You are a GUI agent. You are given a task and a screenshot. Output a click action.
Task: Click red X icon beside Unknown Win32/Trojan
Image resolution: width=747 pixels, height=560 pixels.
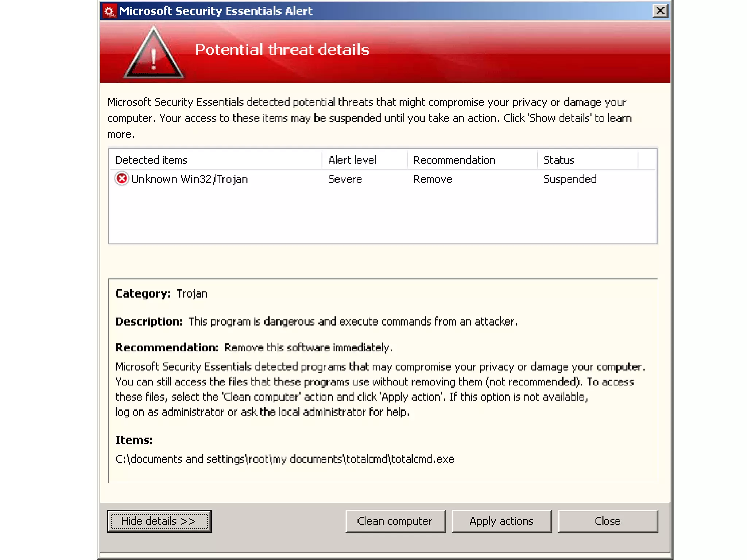click(122, 179)
